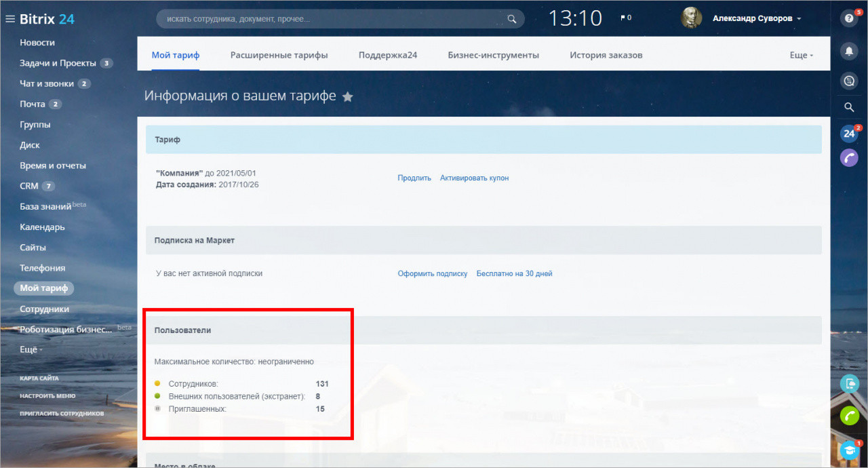
Task: Open Телефония in the left menu
Action: 42,267
